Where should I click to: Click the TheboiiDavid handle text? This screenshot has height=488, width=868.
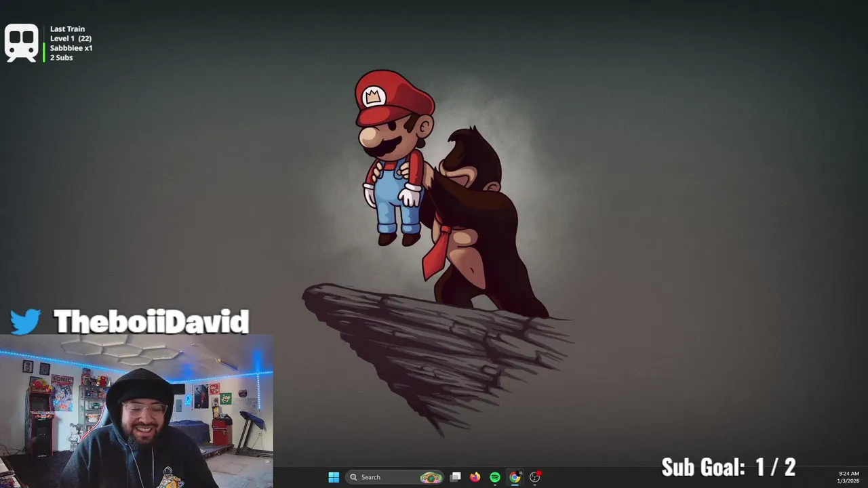151,321
